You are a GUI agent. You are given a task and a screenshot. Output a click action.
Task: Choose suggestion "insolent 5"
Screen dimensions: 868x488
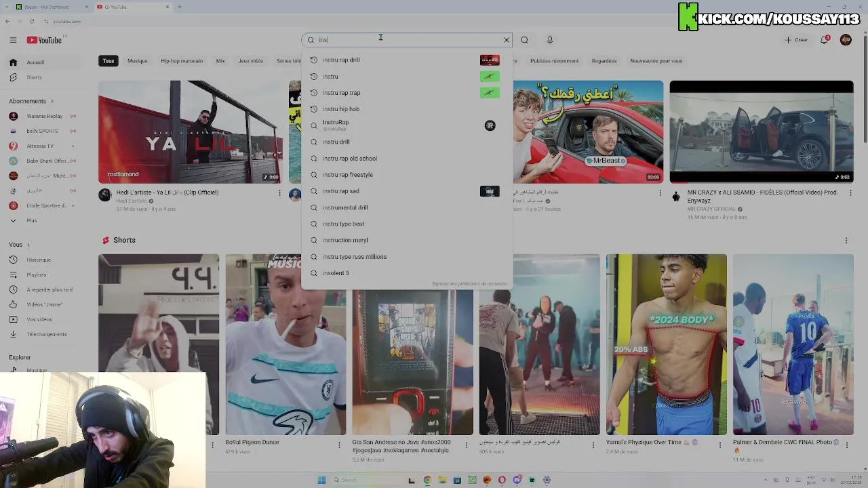pyautogui.click(x=407, y=273)
